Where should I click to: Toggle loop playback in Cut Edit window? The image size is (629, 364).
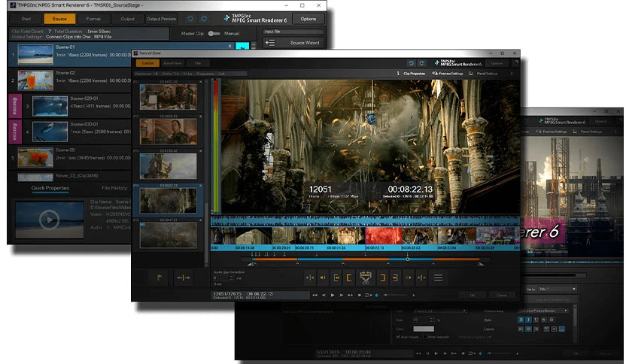[367, 295]
